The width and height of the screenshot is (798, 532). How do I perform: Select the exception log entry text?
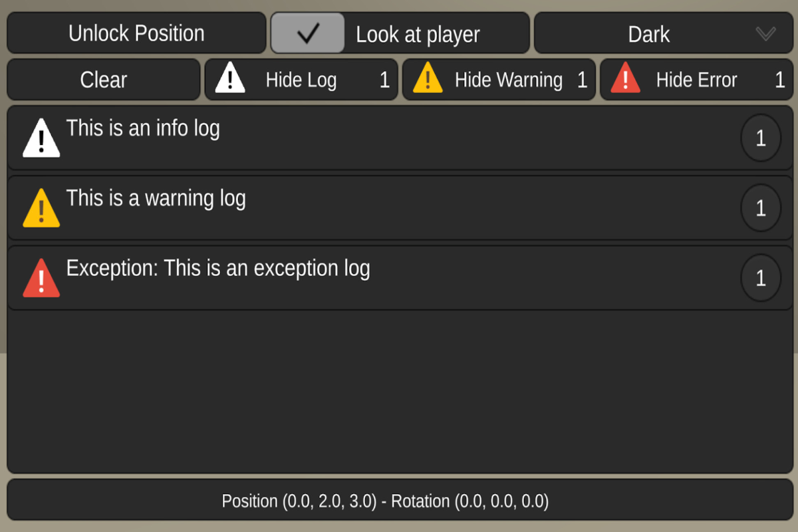point(218,269)
